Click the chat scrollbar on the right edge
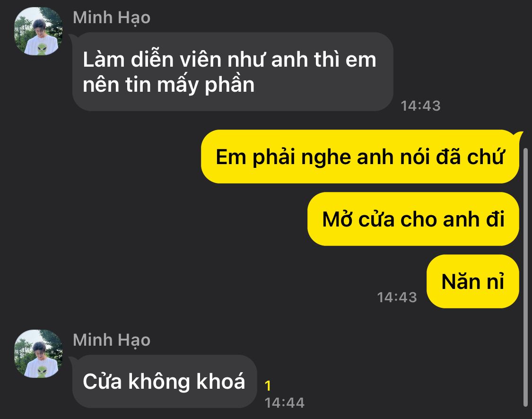The height and width of the screenshot is (419, 532). pos(525,277)
